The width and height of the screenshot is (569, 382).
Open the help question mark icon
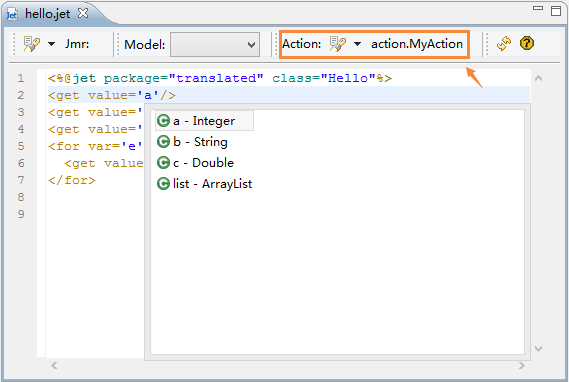pos(527,44)
